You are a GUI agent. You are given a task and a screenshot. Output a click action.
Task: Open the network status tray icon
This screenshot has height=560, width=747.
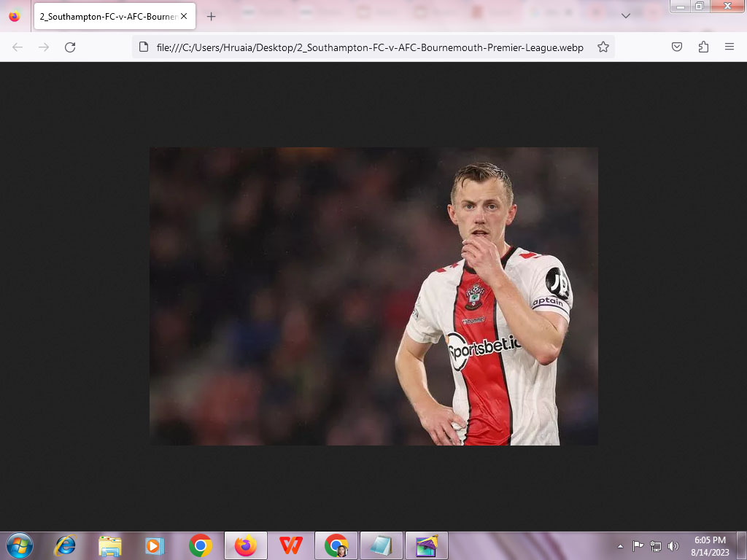(656, 545)
